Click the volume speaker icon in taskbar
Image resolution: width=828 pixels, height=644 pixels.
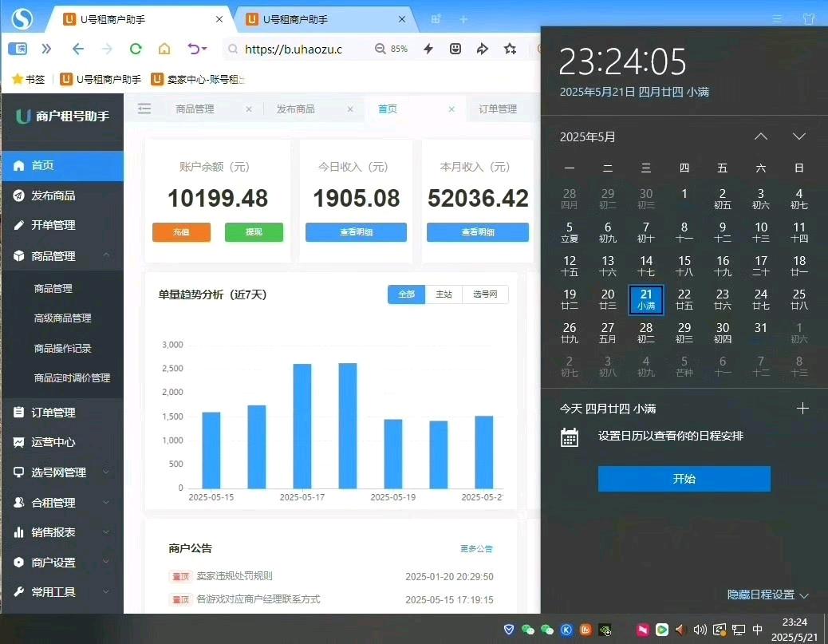(x=700, y=630)
